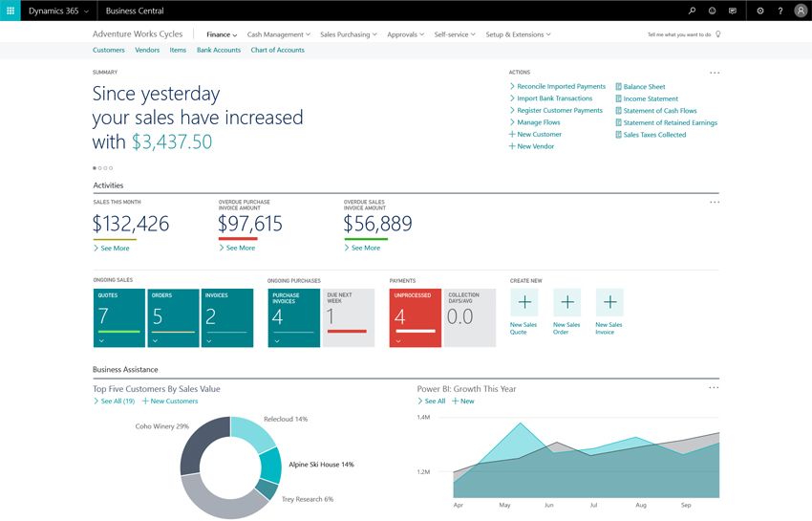Image resolution: width=812 pixels, height=521 pixels.
Task: Click Alpine Ski House donut segment
Action: pyautogui.click(x=271, y=464)
